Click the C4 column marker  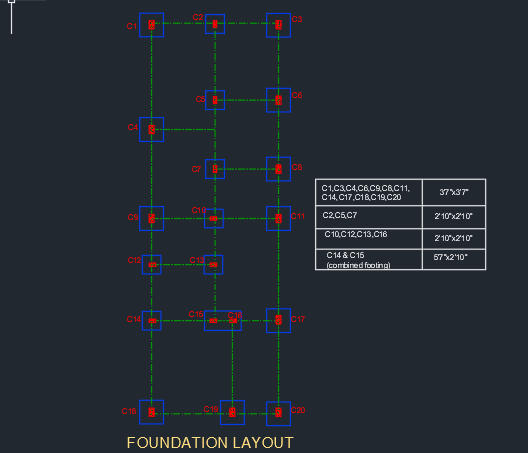tap(152, 129)
